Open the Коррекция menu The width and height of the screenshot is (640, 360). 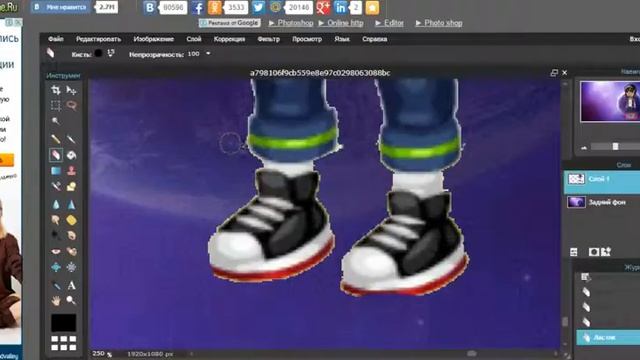[x=229, y=39]
